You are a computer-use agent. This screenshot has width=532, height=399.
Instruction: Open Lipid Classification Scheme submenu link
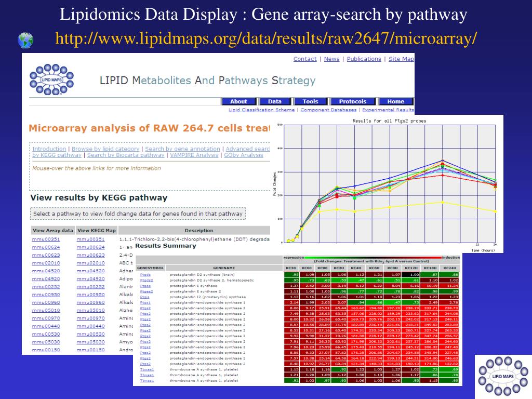pyautogui.click(x=261, y=110)
